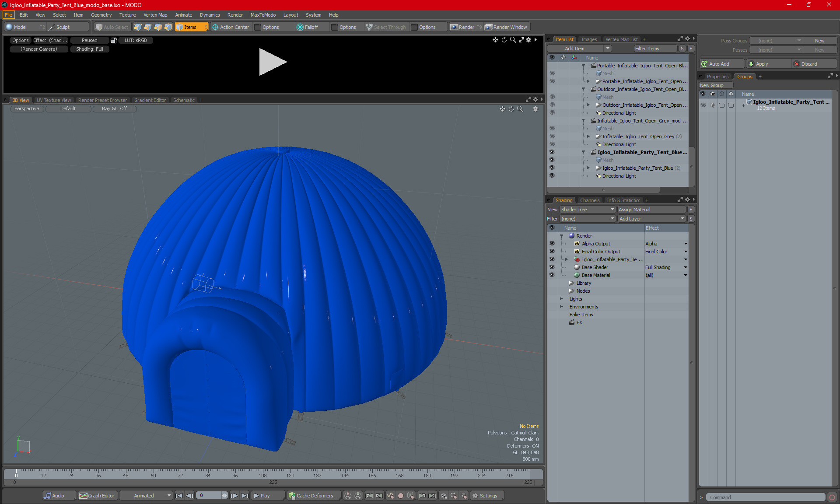Toggle Action Center Options checkbox
840x504 pixels.
(258, 27)
